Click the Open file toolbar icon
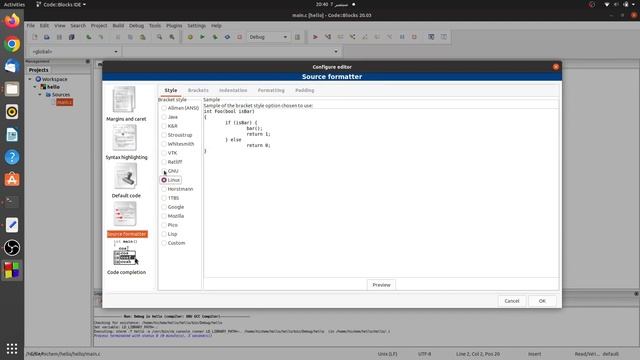Viewport: 640px width, 360px height. tap(47, 37)
